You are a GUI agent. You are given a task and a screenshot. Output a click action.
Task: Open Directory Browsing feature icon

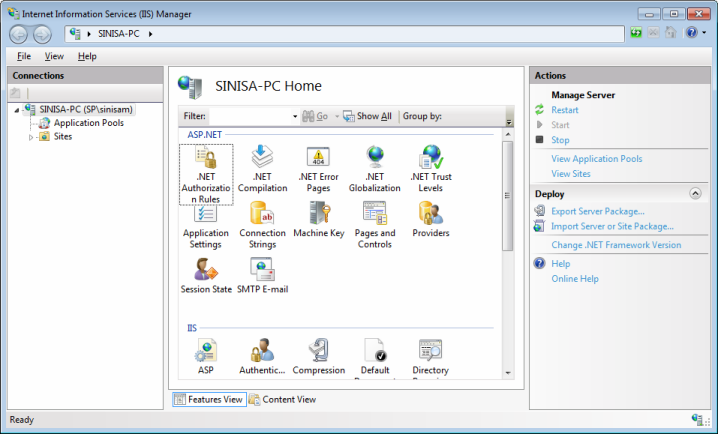tap(430, 351)
